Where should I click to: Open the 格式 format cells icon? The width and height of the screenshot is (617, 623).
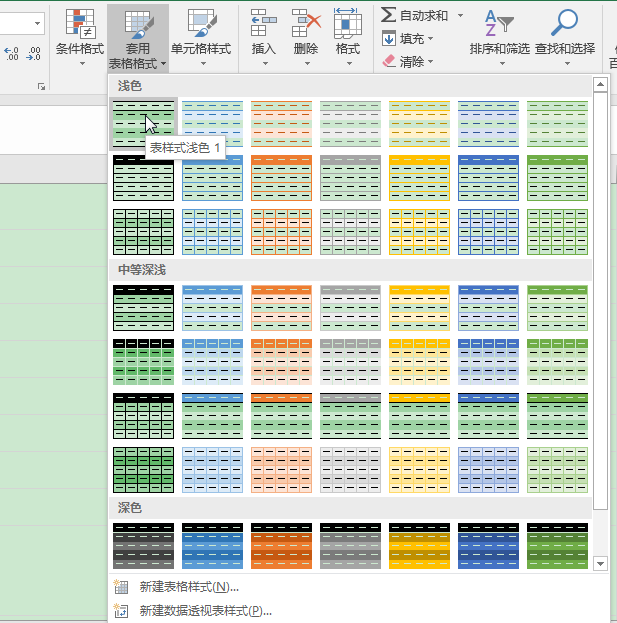click(348, 23)
